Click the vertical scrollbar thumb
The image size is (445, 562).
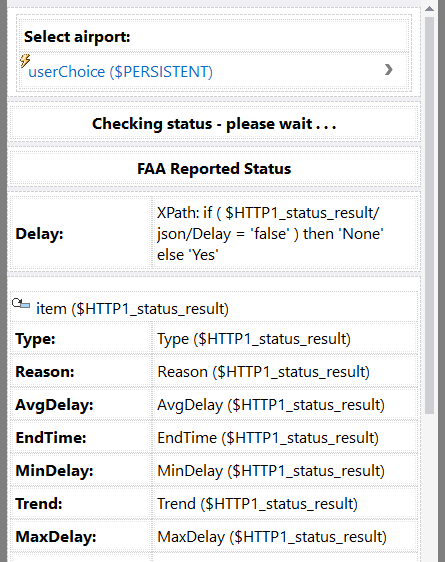point(430,215)
